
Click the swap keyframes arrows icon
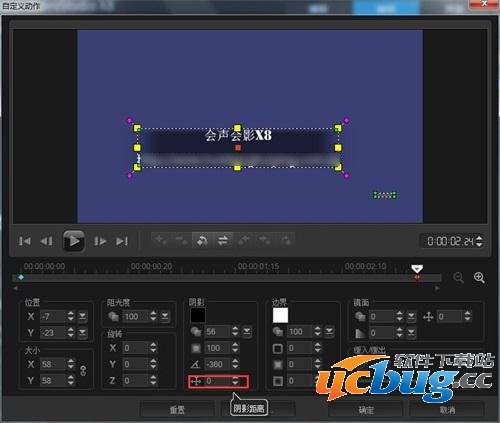coord(223,240)
